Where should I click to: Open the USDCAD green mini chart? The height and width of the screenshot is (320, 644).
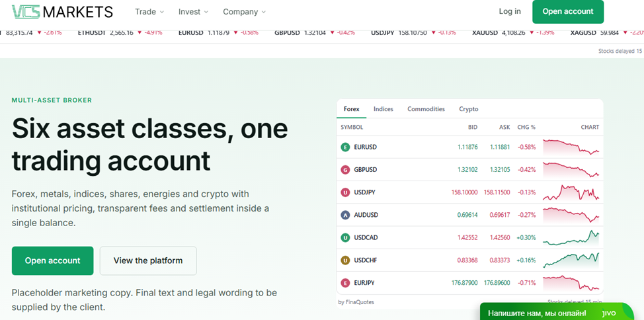click(571, 237)
